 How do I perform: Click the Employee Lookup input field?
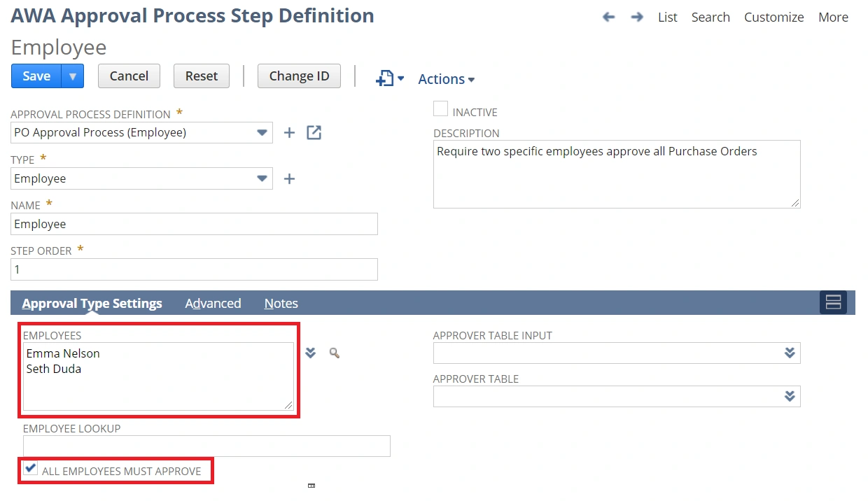(206, 446)
